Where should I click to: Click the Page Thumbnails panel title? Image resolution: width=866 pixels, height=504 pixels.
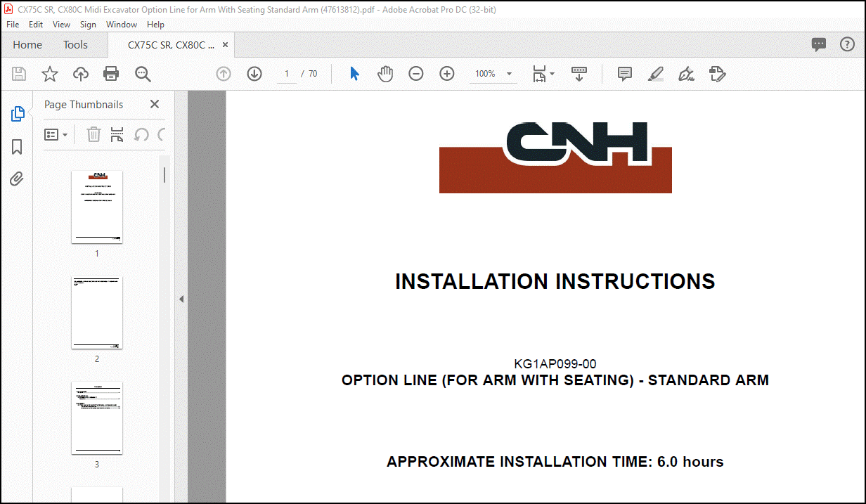(84, 104)
